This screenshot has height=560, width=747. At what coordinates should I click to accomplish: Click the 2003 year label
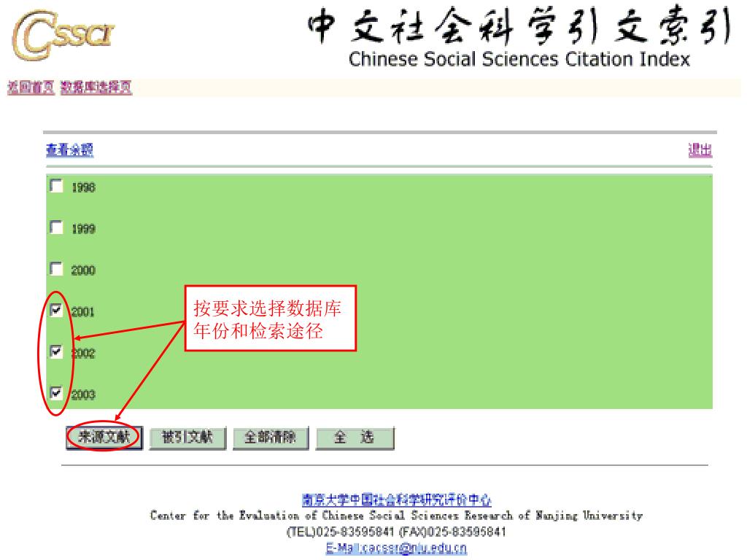[83, 394]
